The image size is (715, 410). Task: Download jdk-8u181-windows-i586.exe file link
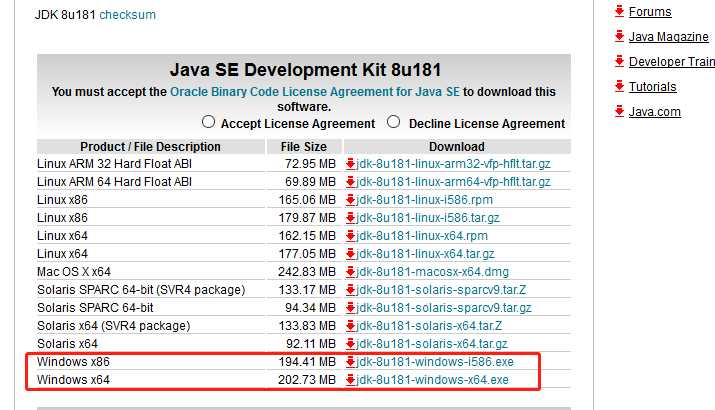tap(435, 362)
